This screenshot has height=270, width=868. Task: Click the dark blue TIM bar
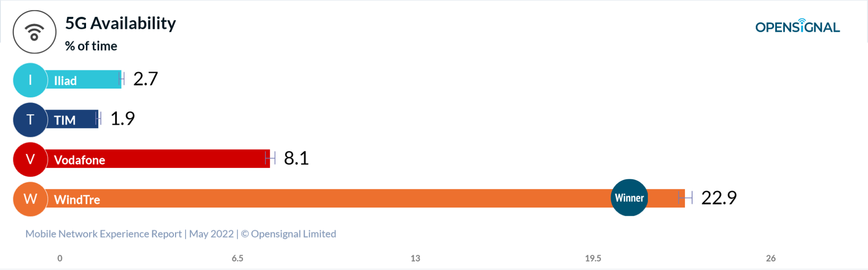tap(85, 119)
